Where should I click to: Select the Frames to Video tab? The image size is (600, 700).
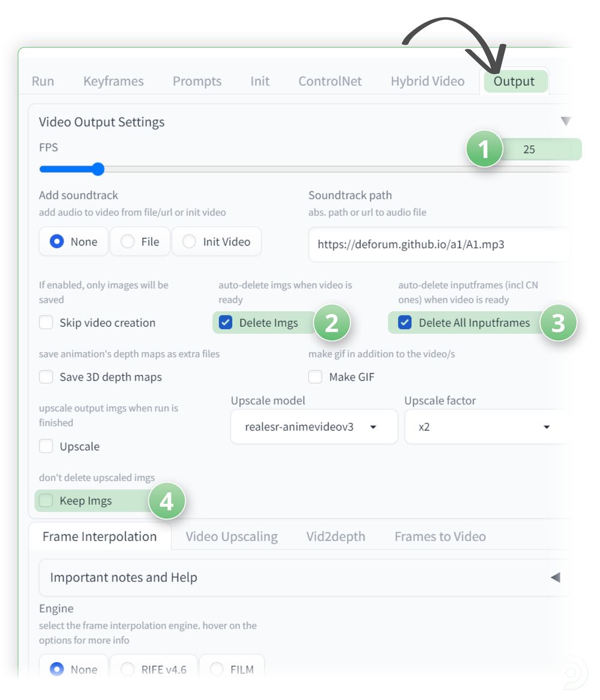pos(440,536)
